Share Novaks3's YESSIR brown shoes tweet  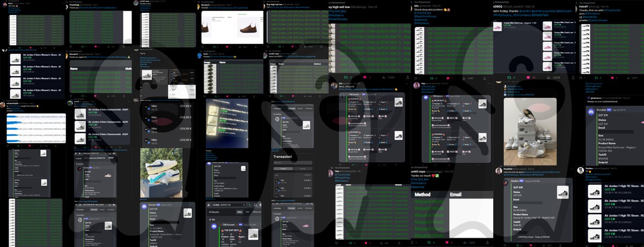click(255, 47)
